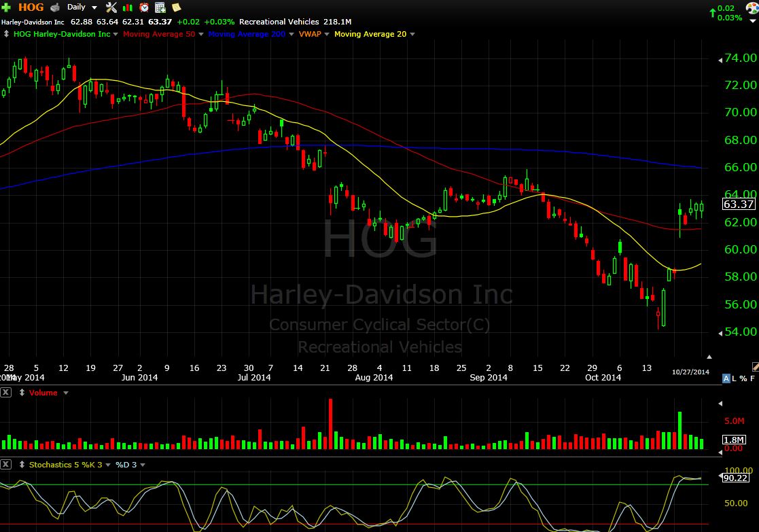Click the arrow marker next to 74.00

click(720, 60)
